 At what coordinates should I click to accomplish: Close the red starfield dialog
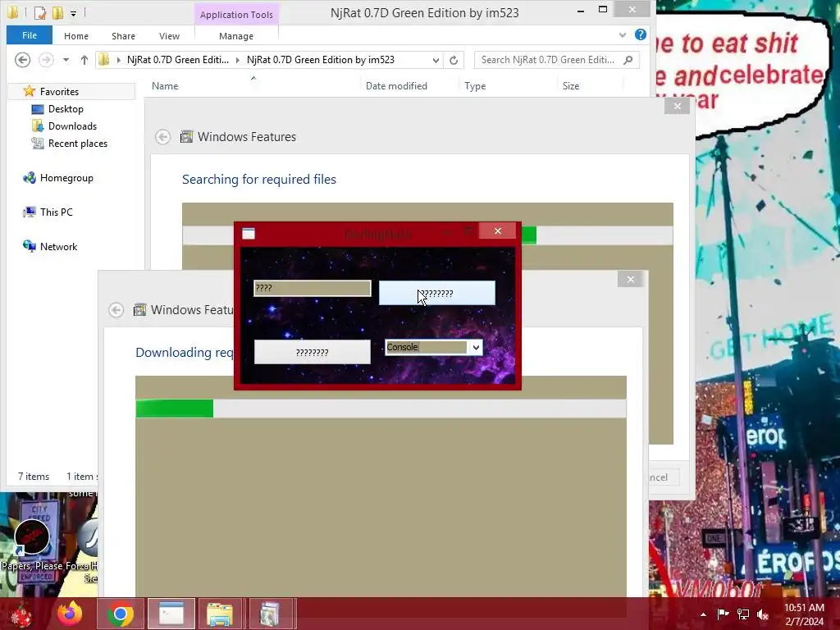click(498, 231)
